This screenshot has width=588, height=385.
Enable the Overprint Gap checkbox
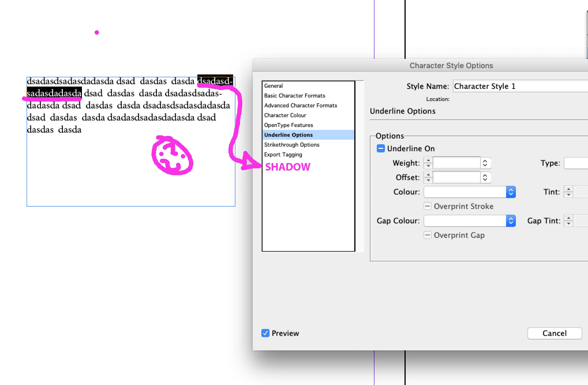pyautogui.click(x=428, y=235)
